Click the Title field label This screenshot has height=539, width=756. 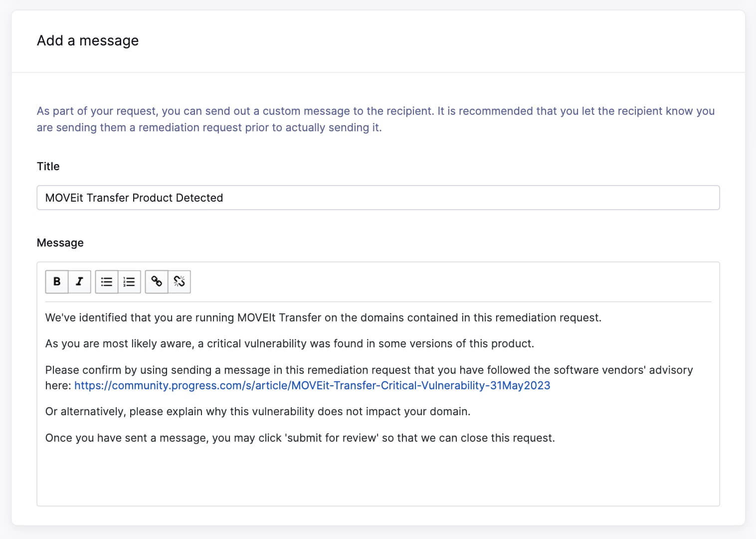[x=48, y=166]
